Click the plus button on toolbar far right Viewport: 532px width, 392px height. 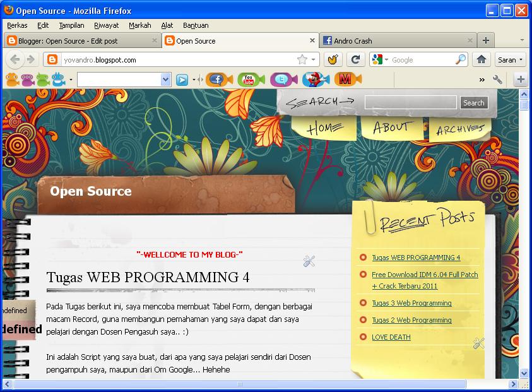521,80
